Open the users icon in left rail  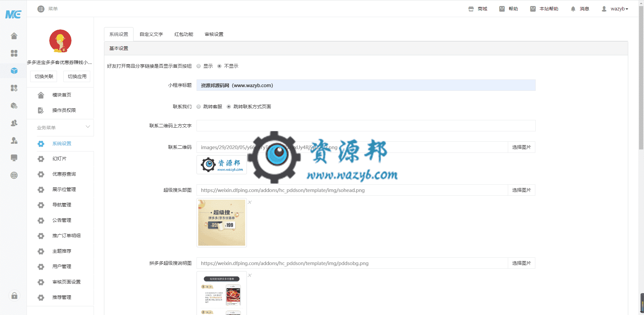pos(14,123)
